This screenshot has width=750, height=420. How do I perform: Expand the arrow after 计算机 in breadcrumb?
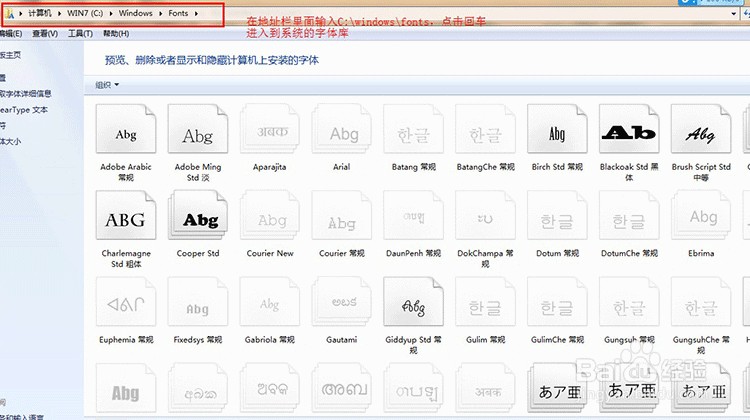59,13
